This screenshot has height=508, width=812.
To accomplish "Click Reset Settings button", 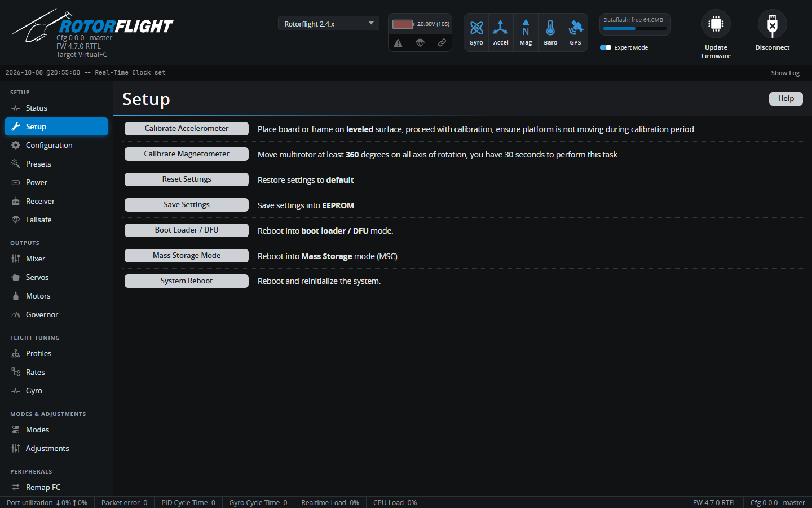I will (187, 179).
